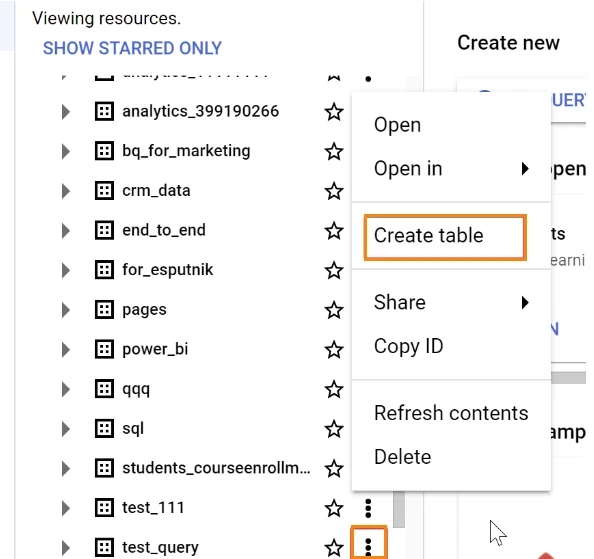Expand the students_courseenrollm dataset
This screenshot has height=559, width=594.
[66, 469]
